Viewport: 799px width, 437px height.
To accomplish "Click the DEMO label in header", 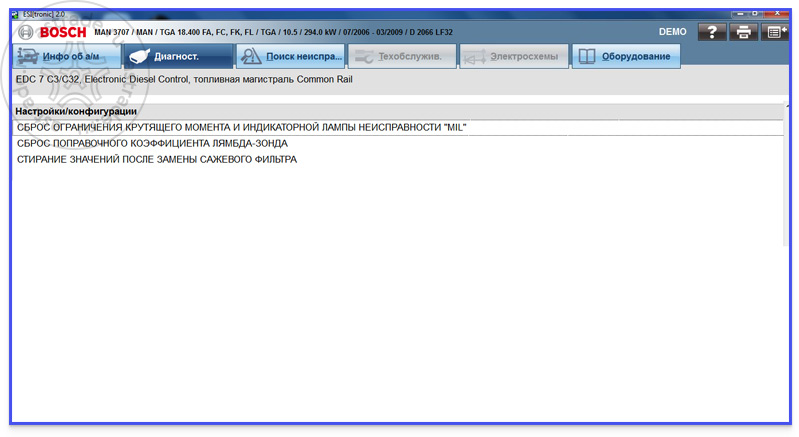I will click(x=672, y=32).
